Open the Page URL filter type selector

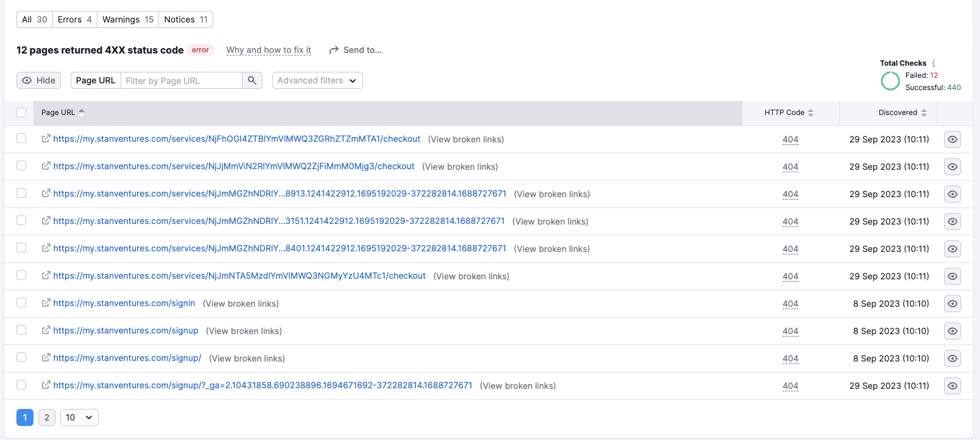tap(96, 80)
